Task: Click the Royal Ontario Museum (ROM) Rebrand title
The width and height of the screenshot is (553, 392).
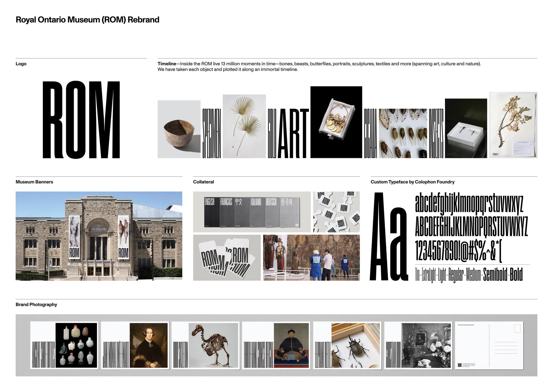Action: [88, 19]
